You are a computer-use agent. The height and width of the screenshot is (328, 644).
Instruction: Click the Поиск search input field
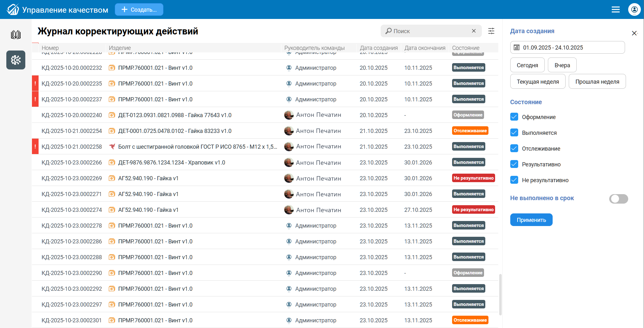430,31
